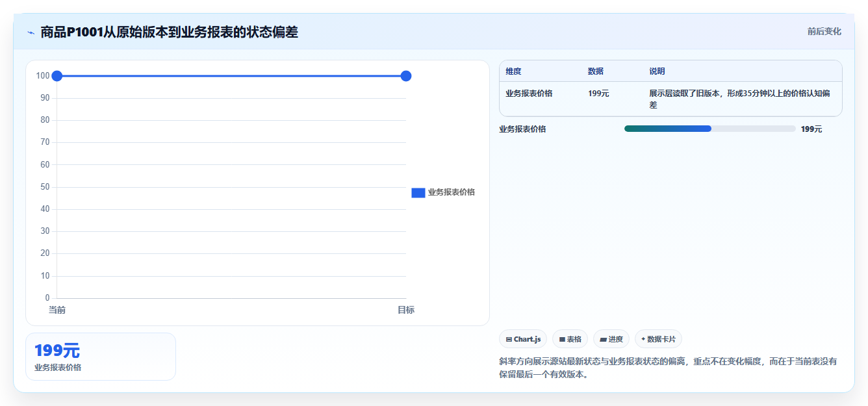Click the 目标 x-axis label
The height and width of the screenshot is (406, 868).
click(406, 311)
